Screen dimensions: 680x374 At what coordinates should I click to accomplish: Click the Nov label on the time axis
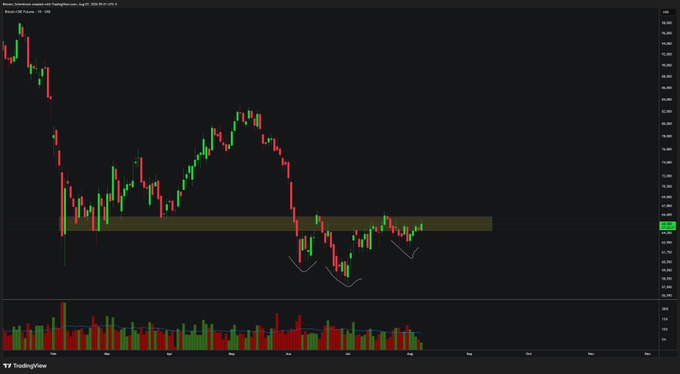click(x=591, y=354)
